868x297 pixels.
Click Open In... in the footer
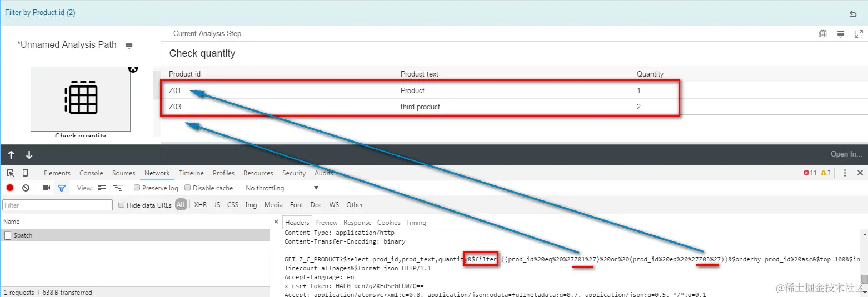[x=846, y=154]
